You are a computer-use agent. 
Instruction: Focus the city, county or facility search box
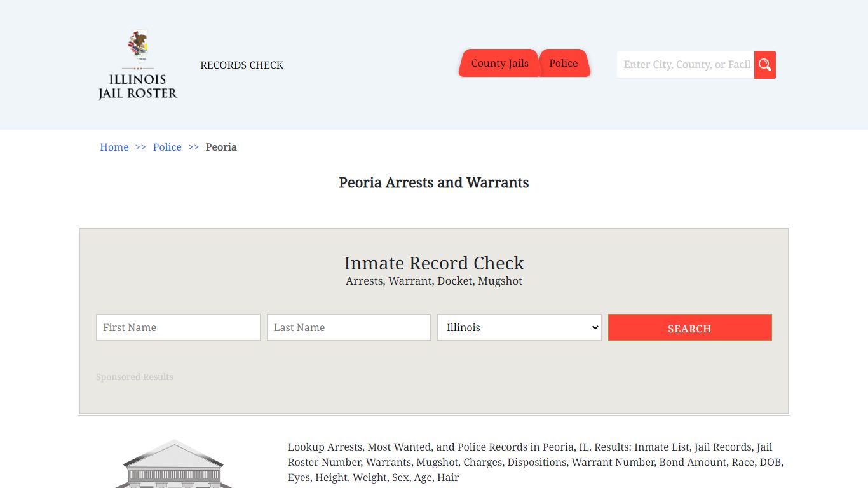tap(686, 65)
